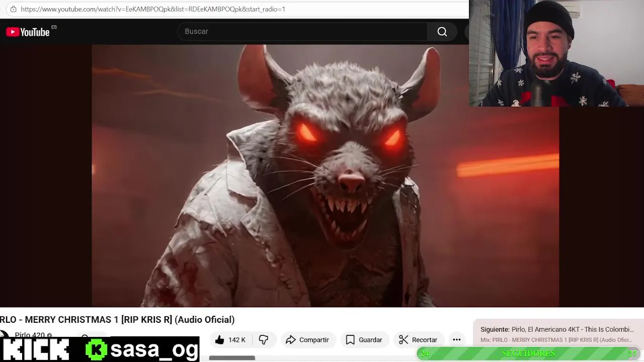Click the webcam overlay feed
This screenshot has width=644, height=362.
pos(556,53)
